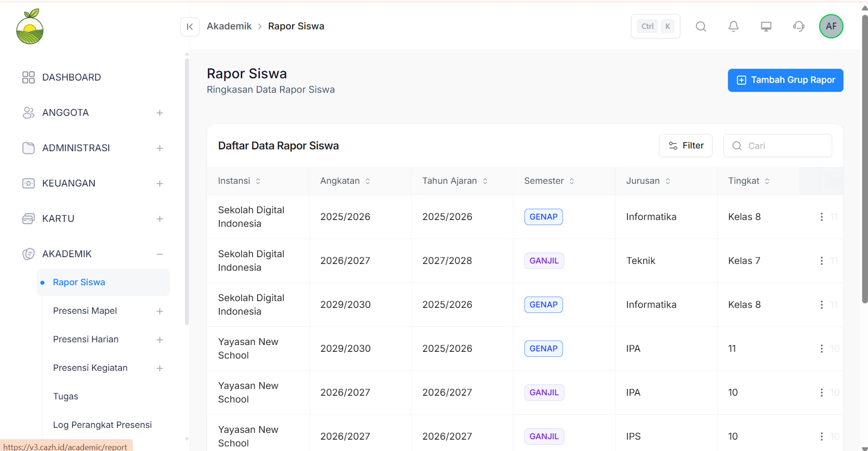
Task: Sort table by Tingkat column
Action: [x=767, y=181]
